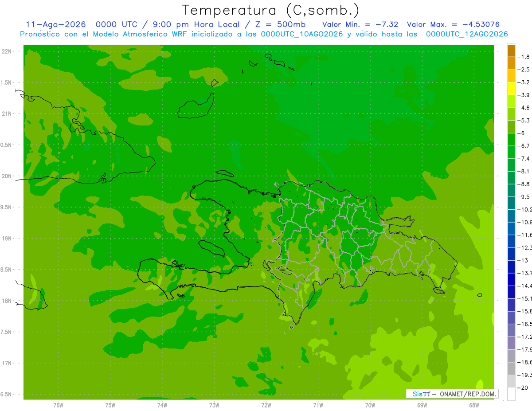
Task: Click the -6.7 colorbar label
Action: click(524, 145)
